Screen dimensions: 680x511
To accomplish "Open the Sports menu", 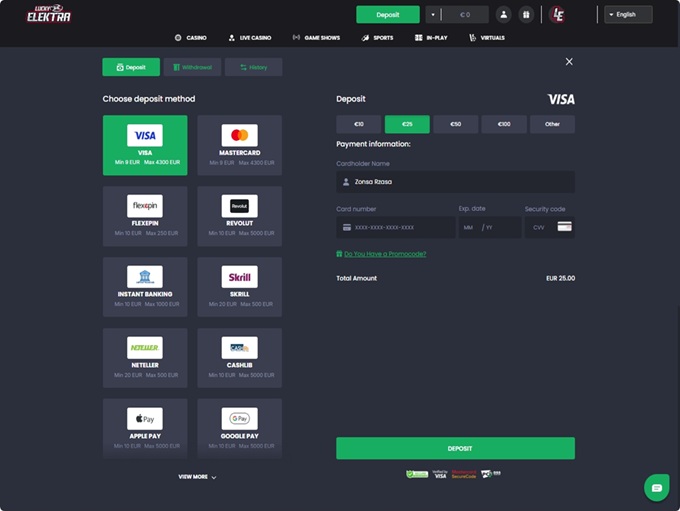I will tap(377, 38).
